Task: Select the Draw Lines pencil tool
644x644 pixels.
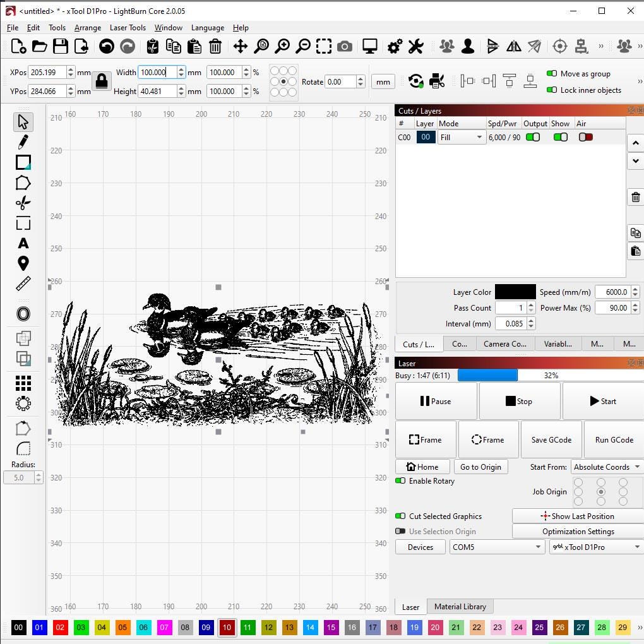Action: point(23,142)
